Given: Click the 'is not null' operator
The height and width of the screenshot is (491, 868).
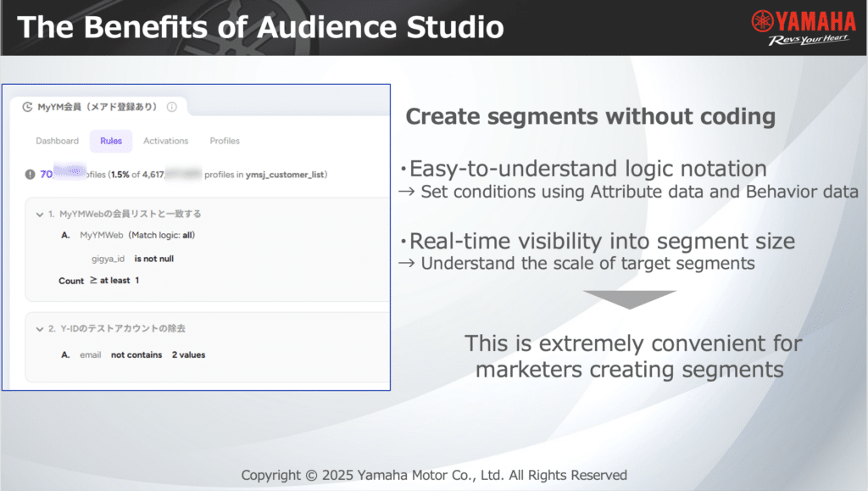Looking at the screenshot, I should [153, 259].
